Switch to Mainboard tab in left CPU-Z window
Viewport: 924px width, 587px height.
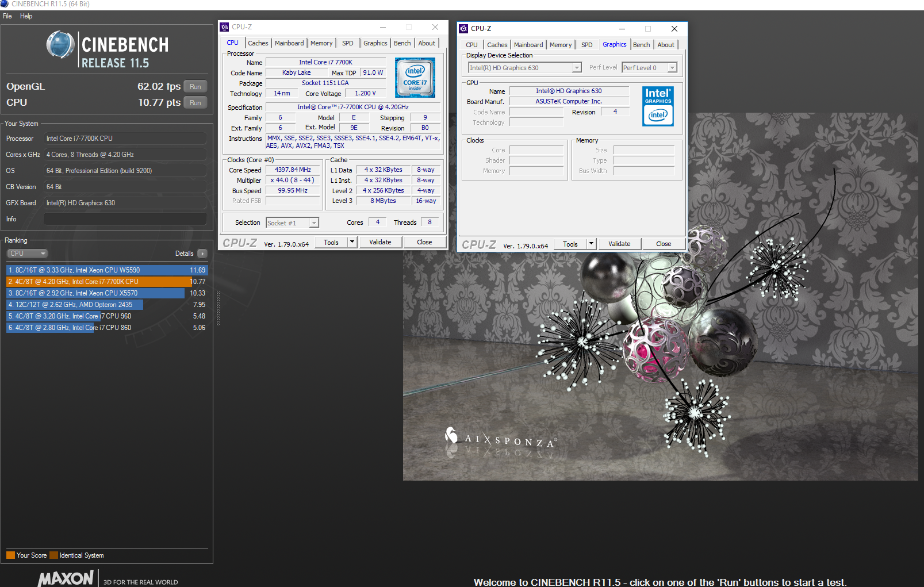[289, 43]
